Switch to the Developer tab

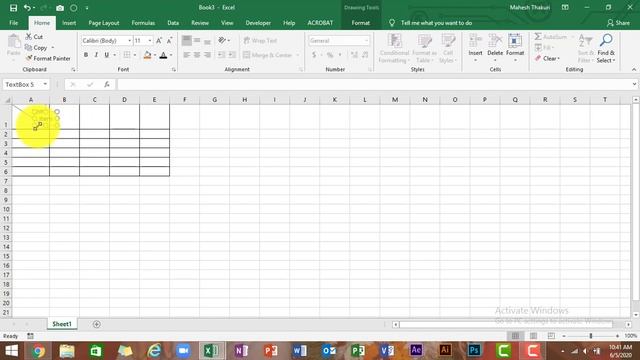(258, 23)
